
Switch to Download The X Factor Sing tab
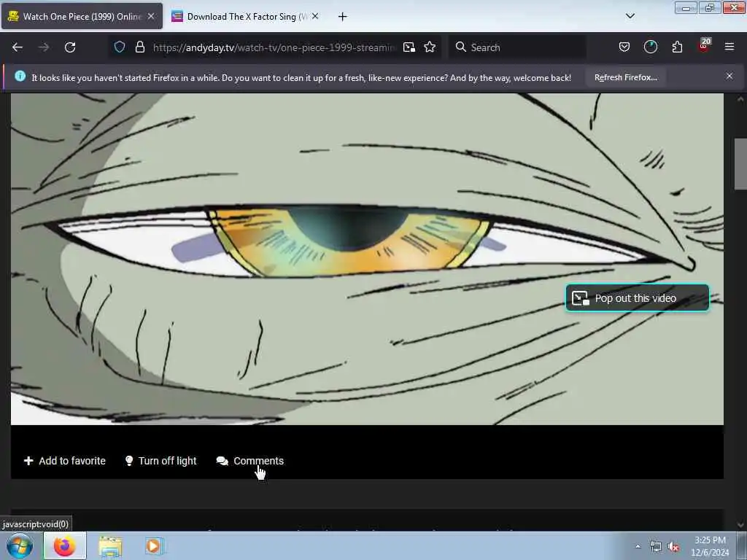[x=245, y=17]
